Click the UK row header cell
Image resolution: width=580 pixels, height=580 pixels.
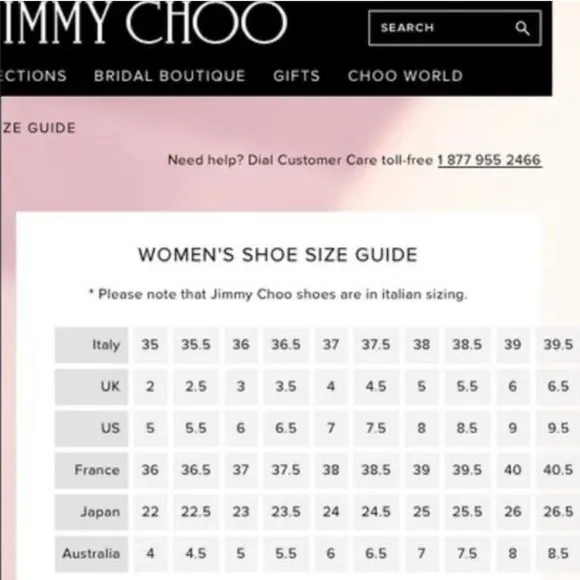(91, 387)
